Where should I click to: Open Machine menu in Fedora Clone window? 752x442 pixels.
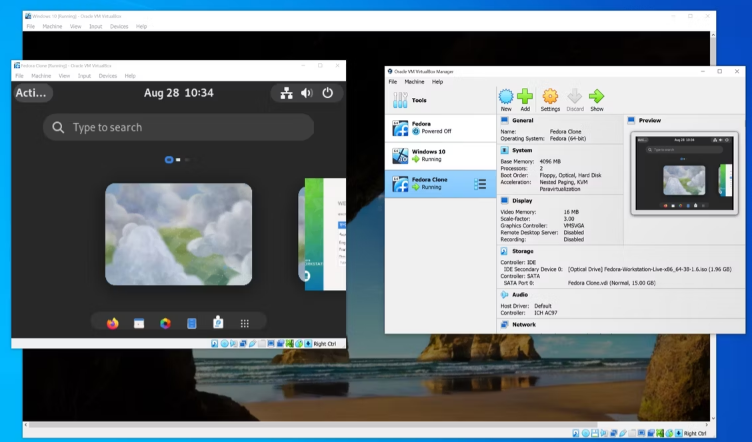point(41,76)
